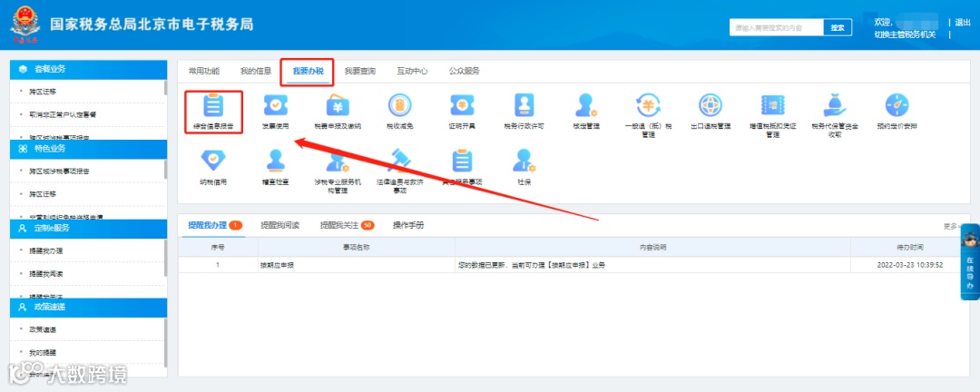The height and width of the screenshot is (392, 980).
Task: Collapse the 定制e服务 sidebar section
Action: click(x=89, y=228)
